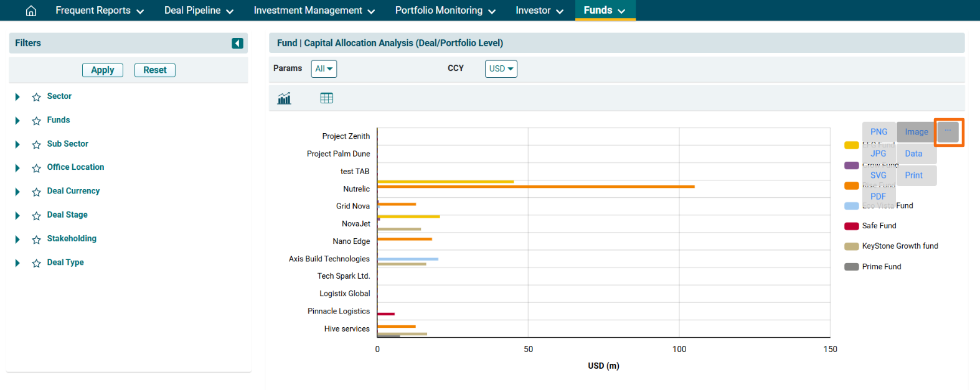Click star icon beside Deal Stage
Screen dimensions: 980x390
[x=37, y=215]
